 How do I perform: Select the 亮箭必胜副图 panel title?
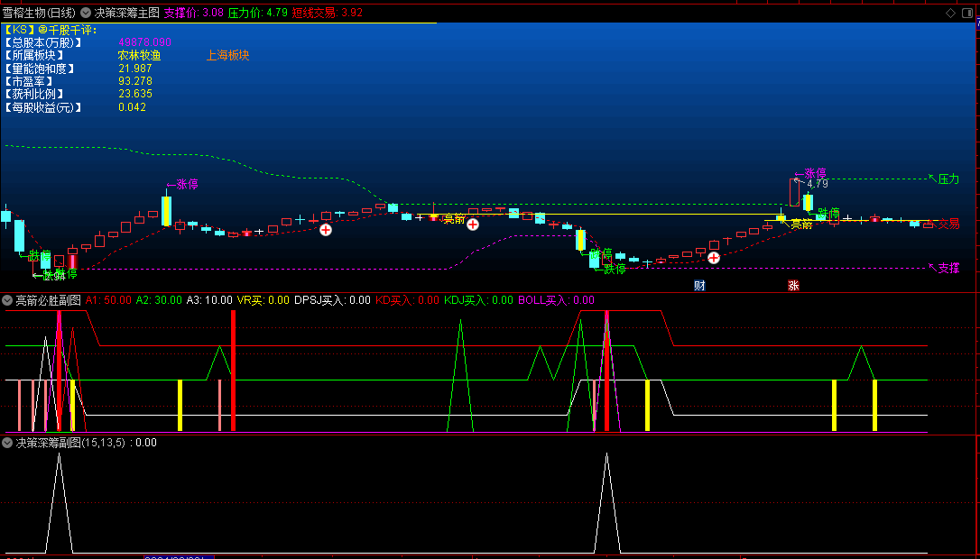pos(49,299)
